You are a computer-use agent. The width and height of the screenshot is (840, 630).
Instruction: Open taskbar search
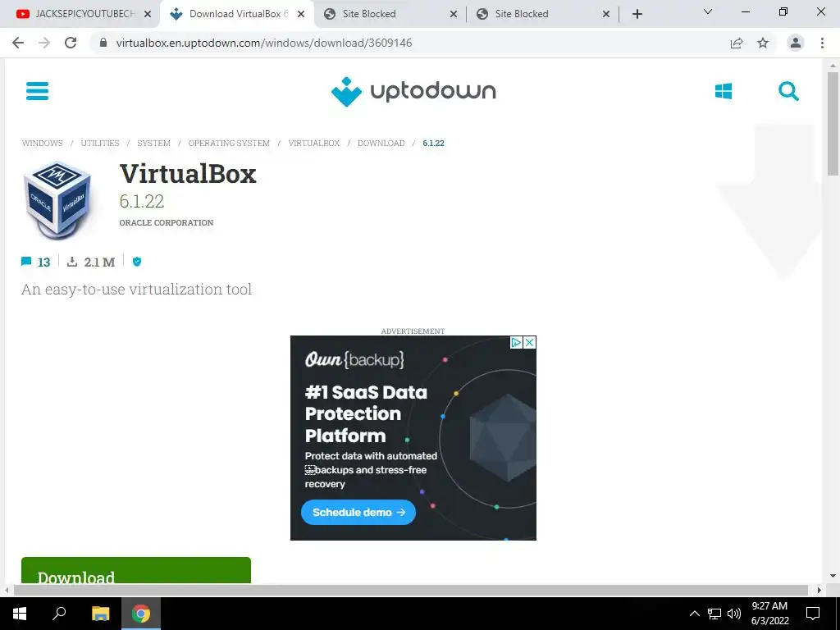(59, 614)
